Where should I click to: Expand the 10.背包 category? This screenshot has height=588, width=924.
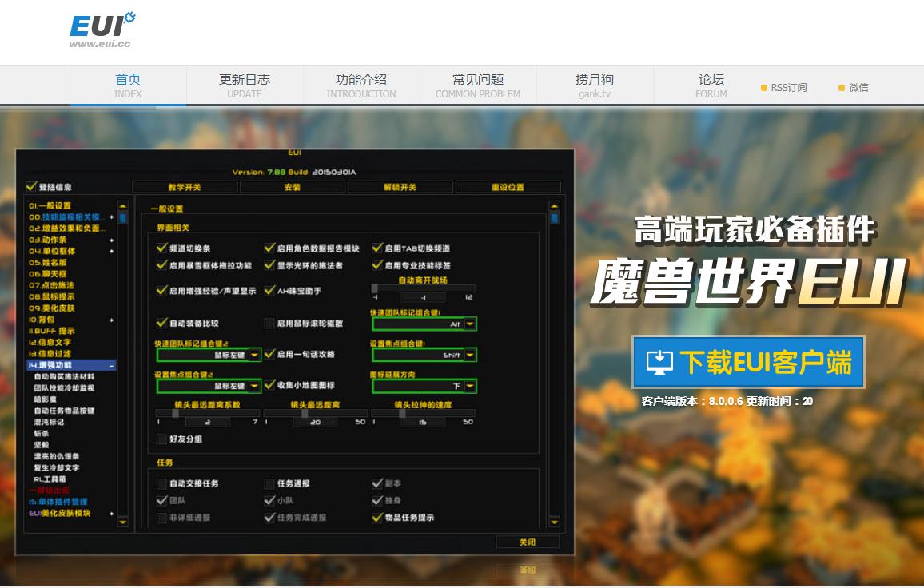[x=111, y=320]
